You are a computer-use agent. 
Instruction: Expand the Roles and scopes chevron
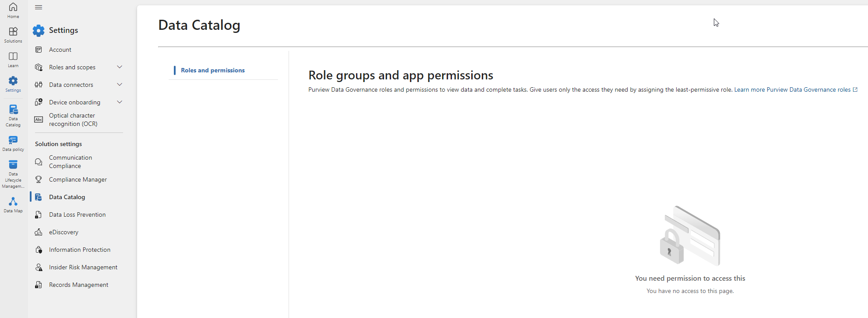[x=120, y=67]
